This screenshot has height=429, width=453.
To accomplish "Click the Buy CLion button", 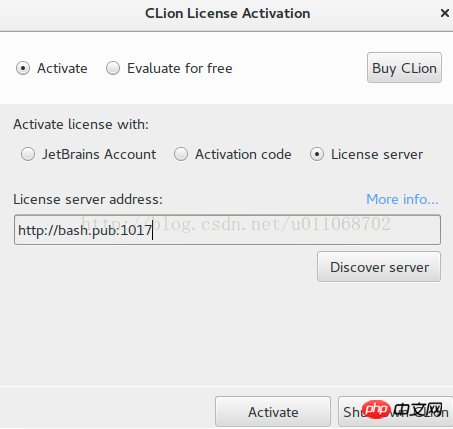I will point(404,68).
